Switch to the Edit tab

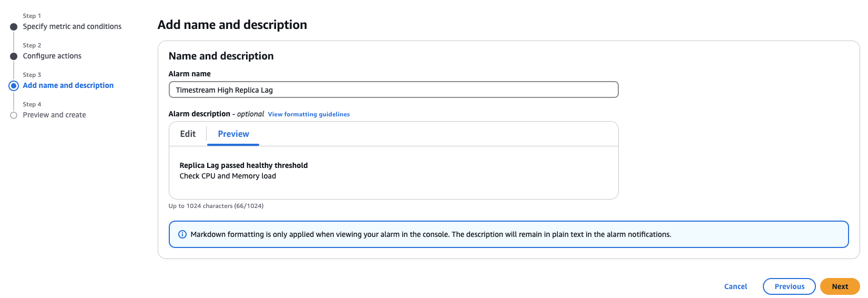(188, 134)
